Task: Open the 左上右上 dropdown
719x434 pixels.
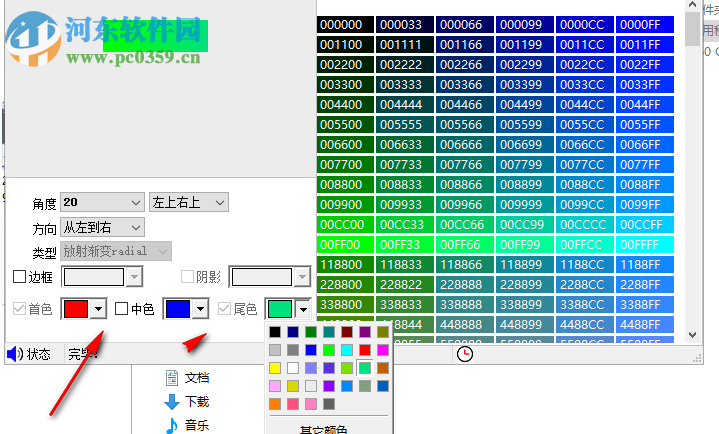Action: click(x=188, y=202)
